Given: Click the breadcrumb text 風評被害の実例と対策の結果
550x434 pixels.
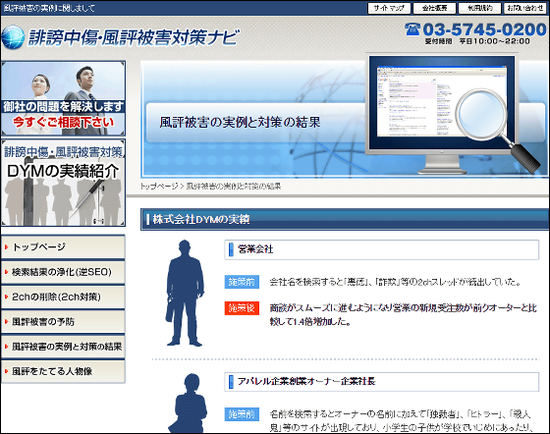Looking at the screenshot, I should pyautogui.click(x=233, y=186).
